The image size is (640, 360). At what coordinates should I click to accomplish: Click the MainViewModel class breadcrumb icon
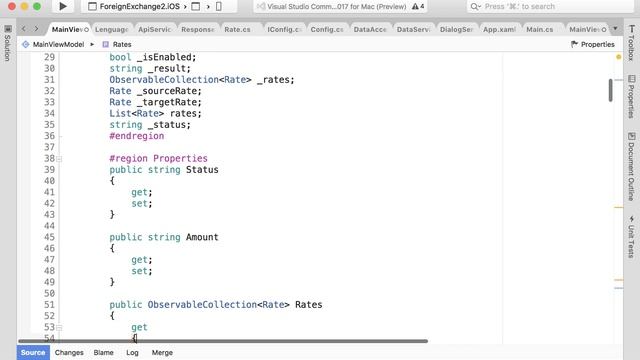point(26,44)
